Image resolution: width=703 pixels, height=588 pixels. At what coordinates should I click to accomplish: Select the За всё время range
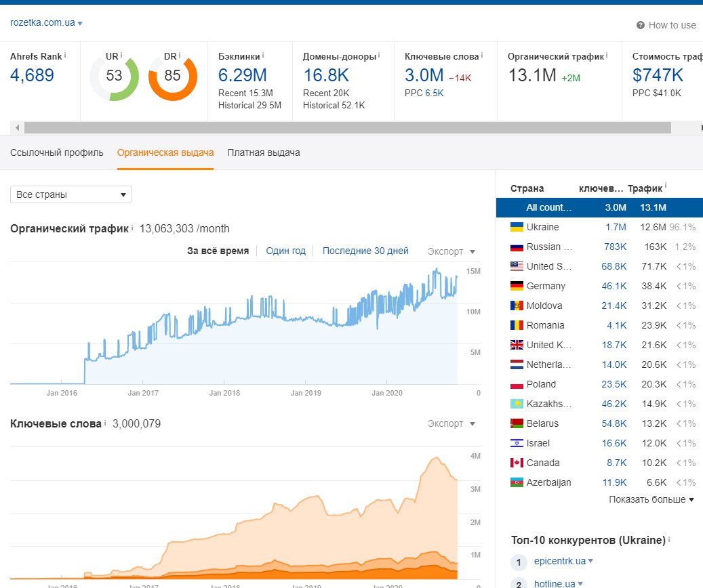[x=218, y=251]
